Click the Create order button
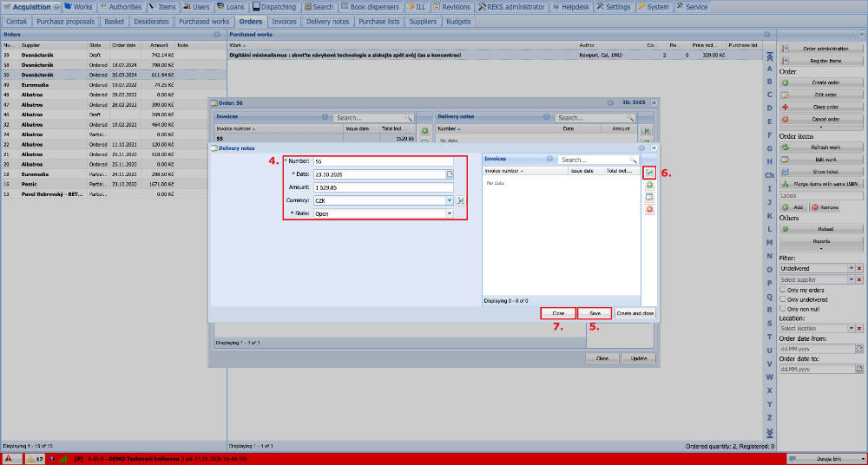 821,82
